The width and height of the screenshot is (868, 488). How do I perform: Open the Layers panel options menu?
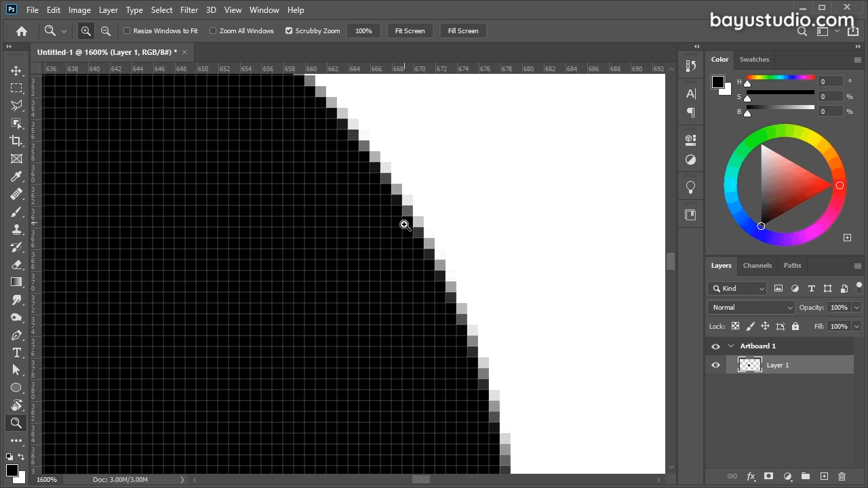(x=858, y=266)
